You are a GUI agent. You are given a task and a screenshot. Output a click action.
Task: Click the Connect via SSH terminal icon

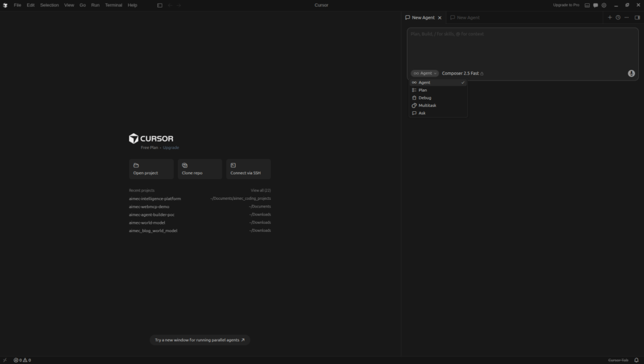click(x=233, y=165)
